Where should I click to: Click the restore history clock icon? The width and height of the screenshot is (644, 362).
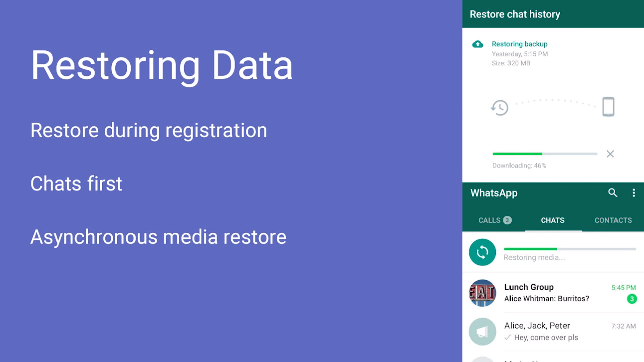pyautogui.click(x=499, y=107)
